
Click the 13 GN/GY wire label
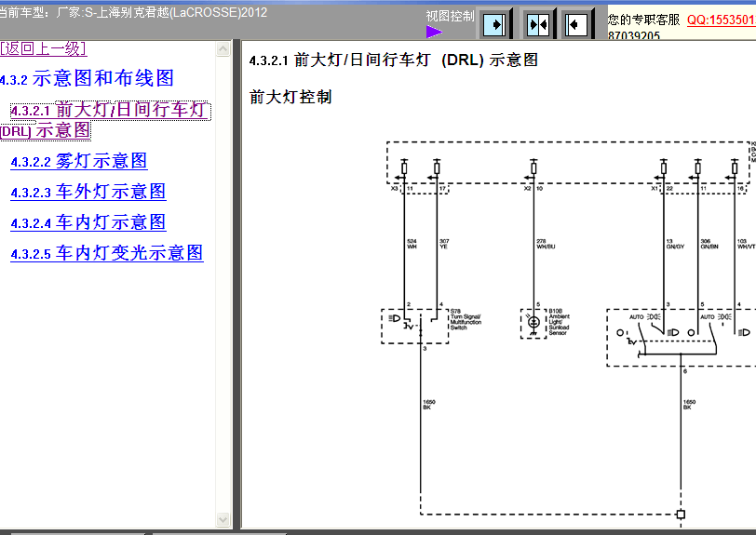pyautogui.click(x=675, y=244)
